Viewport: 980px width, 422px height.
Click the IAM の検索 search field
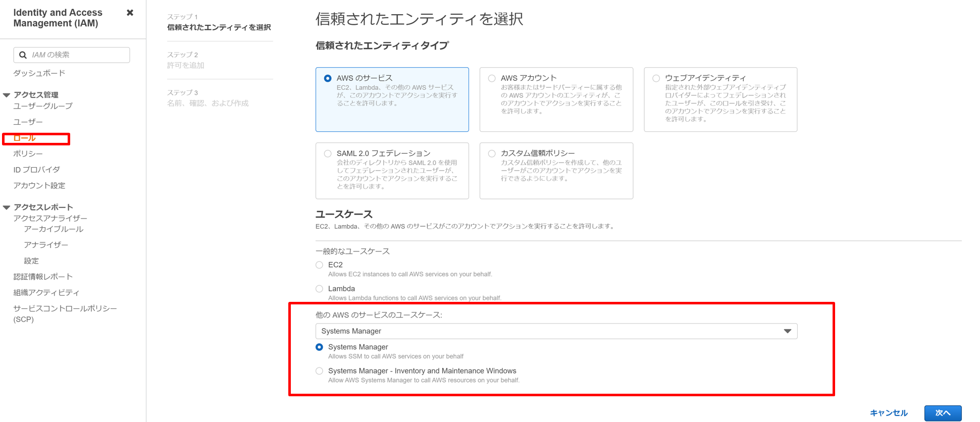pyautogui.click(x=72, y=55)
